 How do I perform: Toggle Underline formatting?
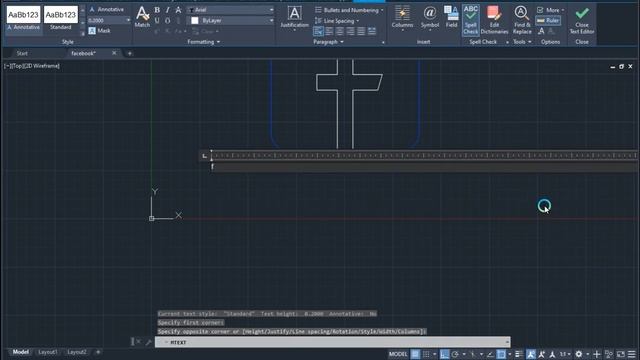pos(157,20)
